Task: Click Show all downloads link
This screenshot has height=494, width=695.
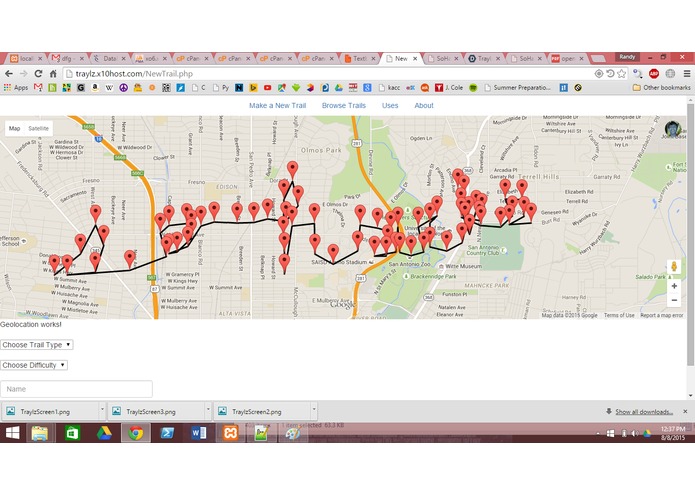Action: pyautogui.click(x=644, y=412)
